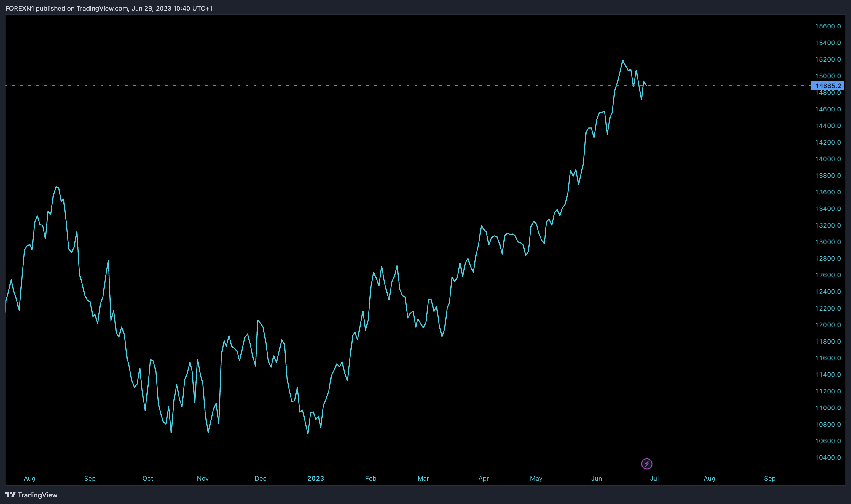Click the 15200.0 price axis label

click(x=828, y=60)
